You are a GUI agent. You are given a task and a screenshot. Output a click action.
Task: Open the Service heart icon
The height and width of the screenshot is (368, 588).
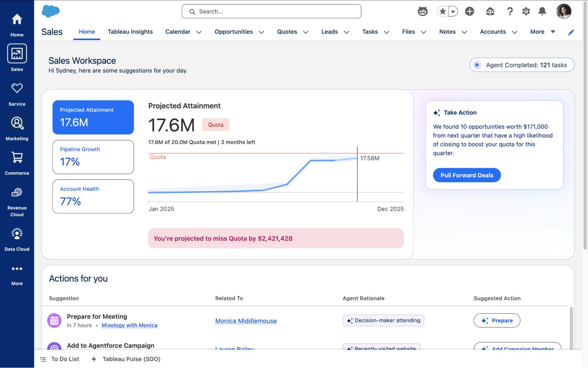(x=17, y=88)
